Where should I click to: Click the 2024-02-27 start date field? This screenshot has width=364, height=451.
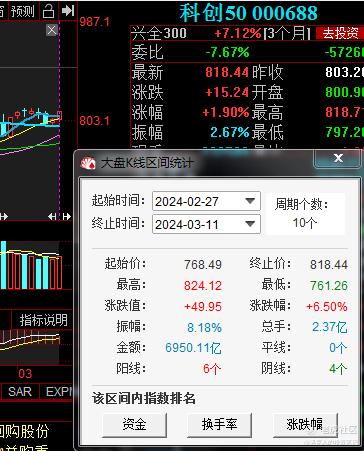pyautogui.click(x=206, y=201)
